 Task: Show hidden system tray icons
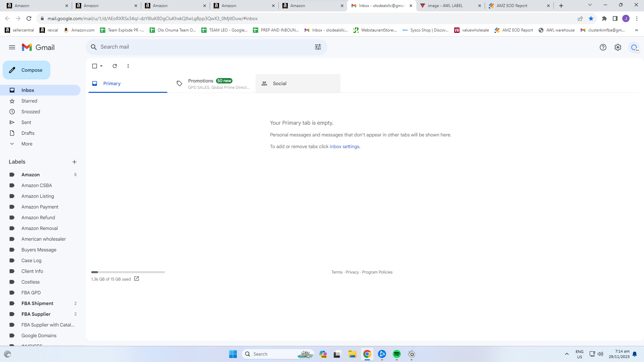click(x=567, y=354)
